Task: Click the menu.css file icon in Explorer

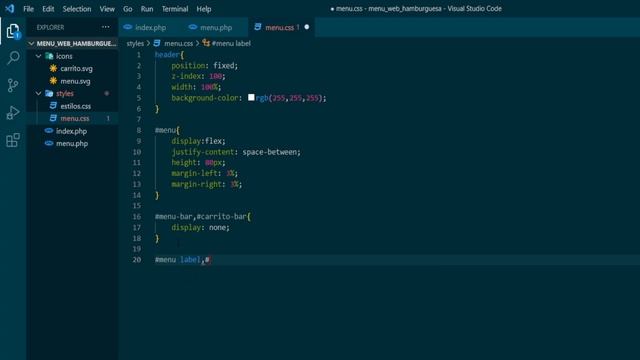Action: 53,118
